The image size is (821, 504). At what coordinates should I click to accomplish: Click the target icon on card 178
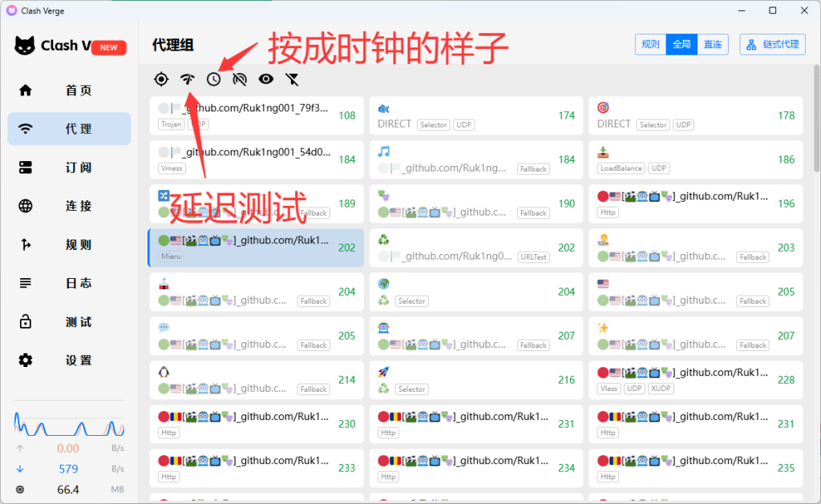(x=603, y=107)
